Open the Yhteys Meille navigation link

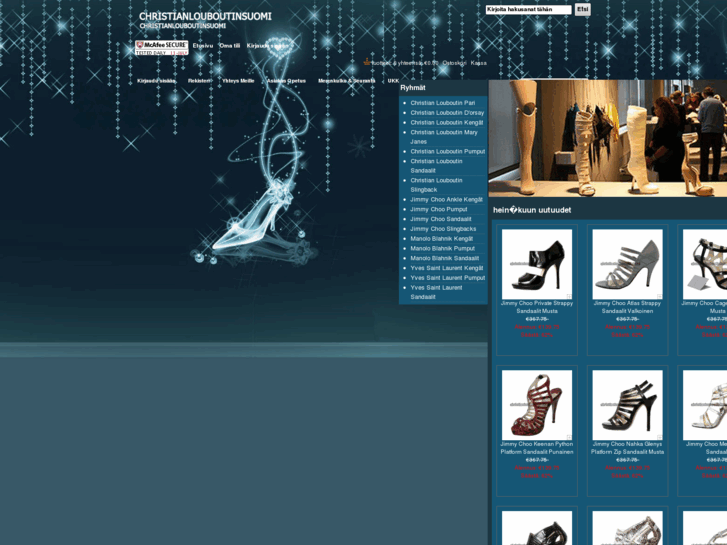[238, 81]
